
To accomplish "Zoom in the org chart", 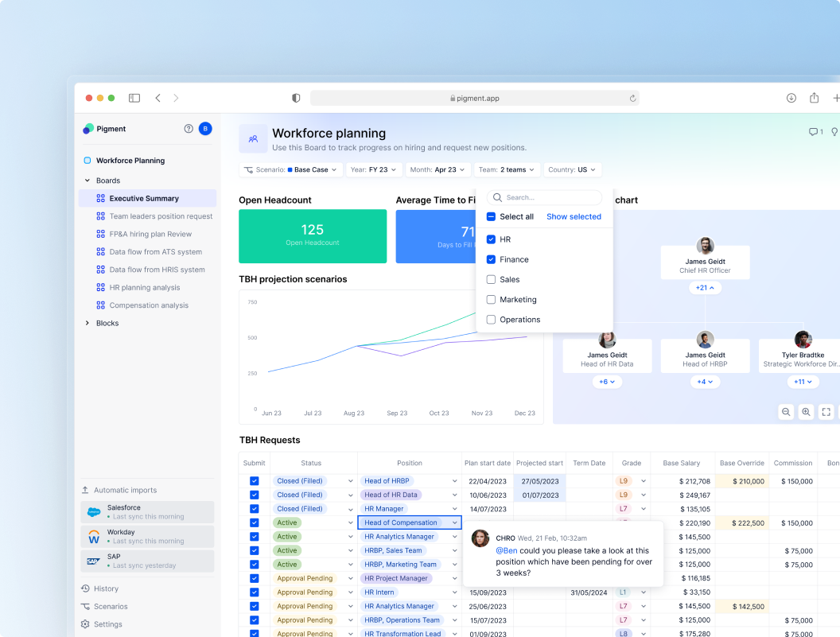I will (x=806, y=412).
